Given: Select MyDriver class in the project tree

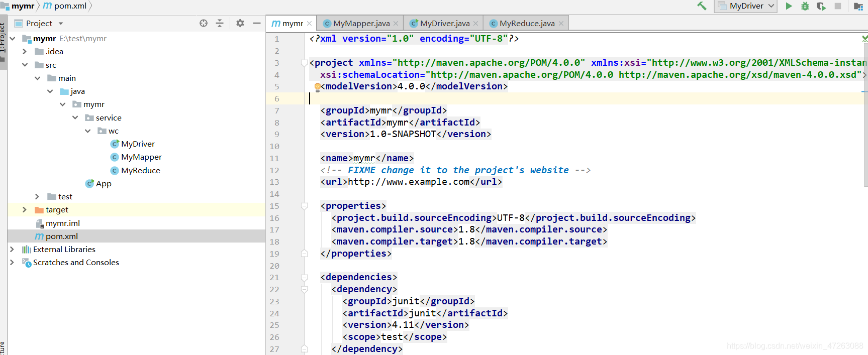Looking at the screenshot, I should pos(133,144).
